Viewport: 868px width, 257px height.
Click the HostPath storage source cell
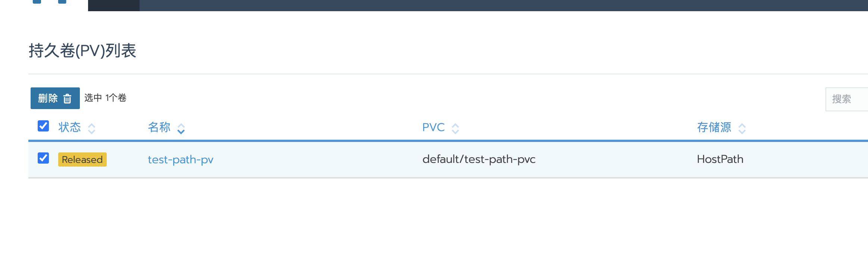coord(720,159)
